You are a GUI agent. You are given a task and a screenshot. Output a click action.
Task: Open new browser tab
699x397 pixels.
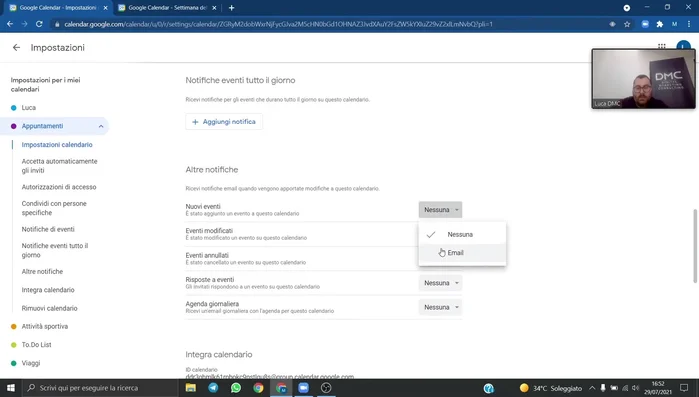(x=231, y=8)
